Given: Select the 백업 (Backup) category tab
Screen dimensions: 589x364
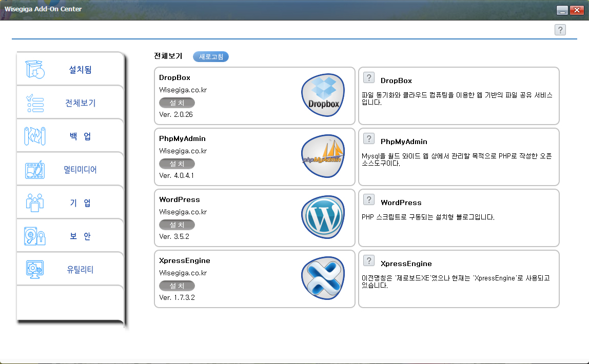Looking at the screenshot, I should click(70, 136).
